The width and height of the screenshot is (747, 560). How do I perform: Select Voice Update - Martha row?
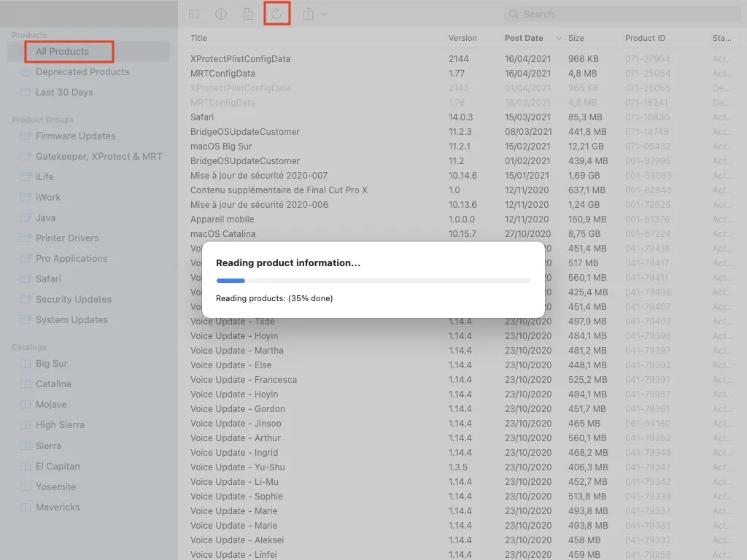[x=462, y=351]
